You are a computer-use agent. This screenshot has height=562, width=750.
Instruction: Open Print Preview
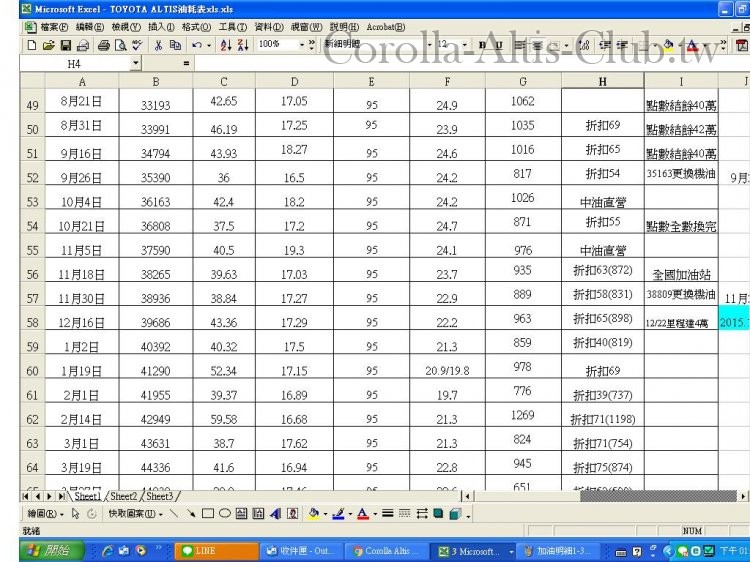121,45
